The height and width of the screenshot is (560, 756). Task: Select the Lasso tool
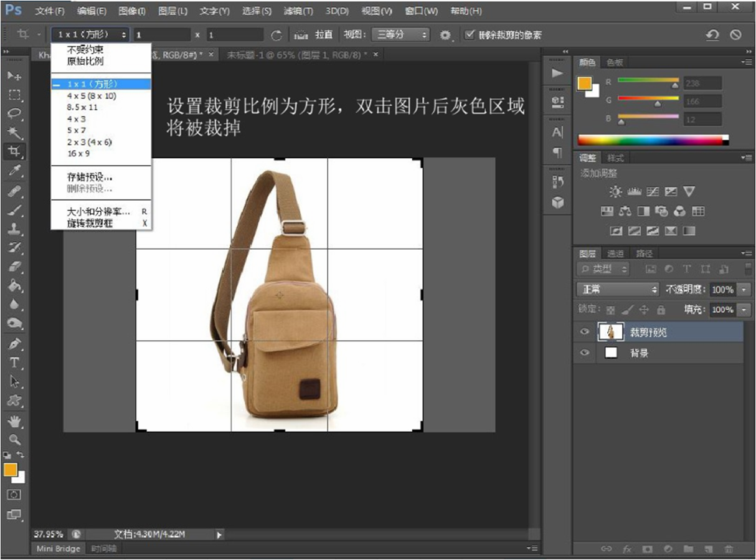point(14,113)
